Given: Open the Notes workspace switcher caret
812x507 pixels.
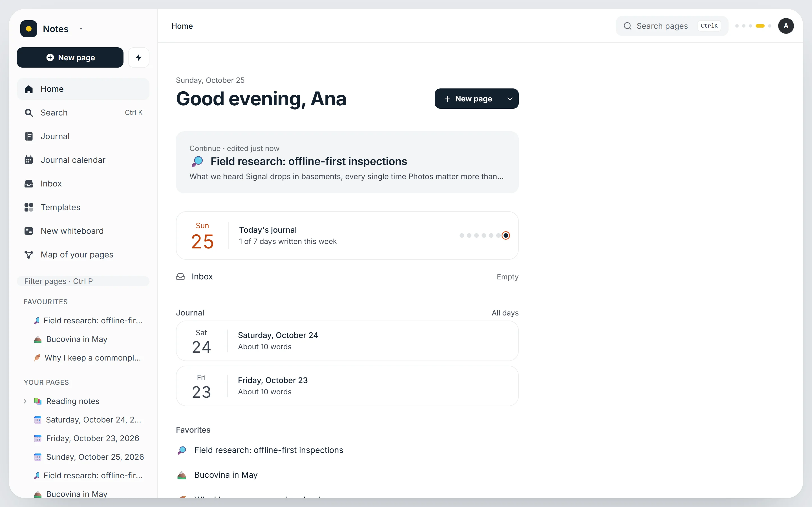Looking at the screenshot, I should 81,29.
